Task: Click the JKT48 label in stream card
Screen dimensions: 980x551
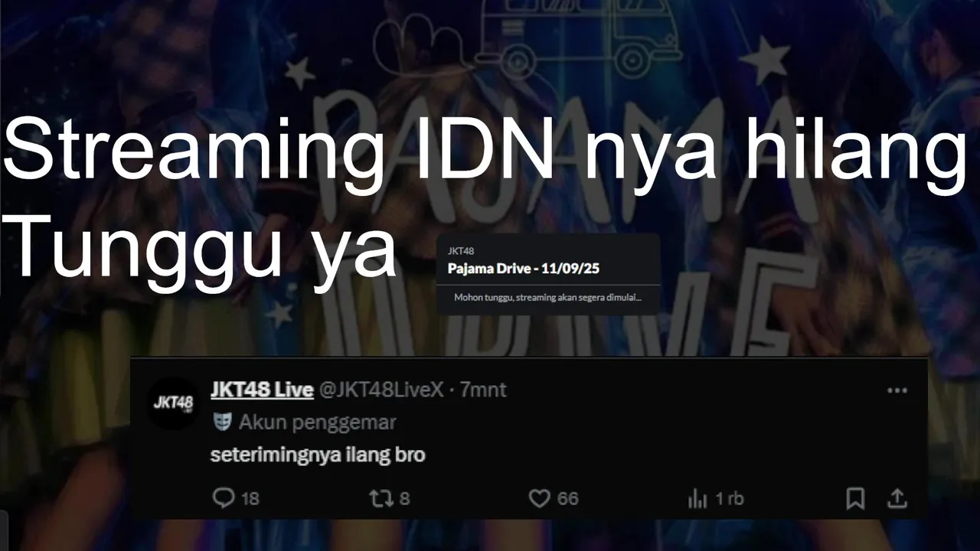Action: [x=461, y=250]
